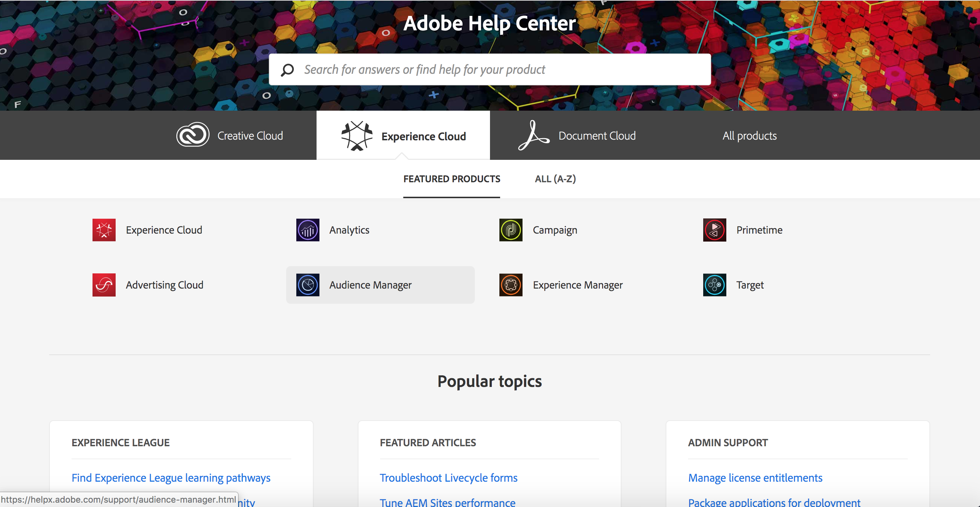Click Troubleshoot Livecycle forms article
The width and height of the screenshot is (980, 507).
448,477
